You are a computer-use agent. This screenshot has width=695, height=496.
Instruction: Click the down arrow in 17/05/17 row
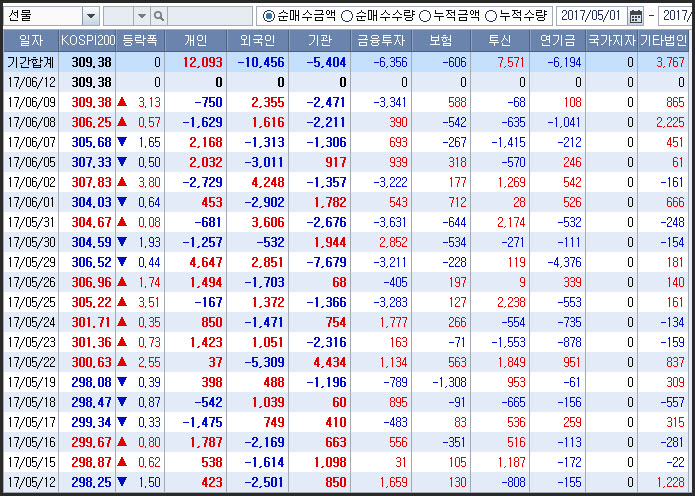click(122, 422)
